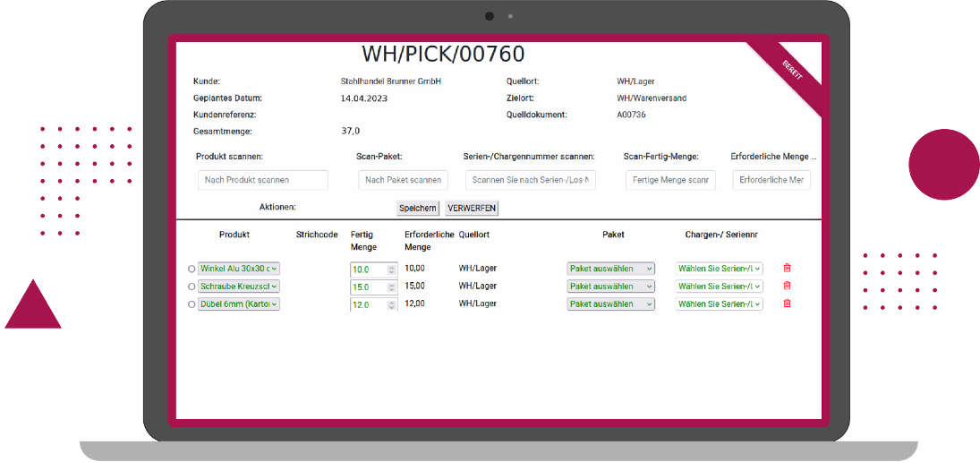980x462 pixels.
Task: Click the Scan-Fertig-Menge input field
Action: coord(670,180)
